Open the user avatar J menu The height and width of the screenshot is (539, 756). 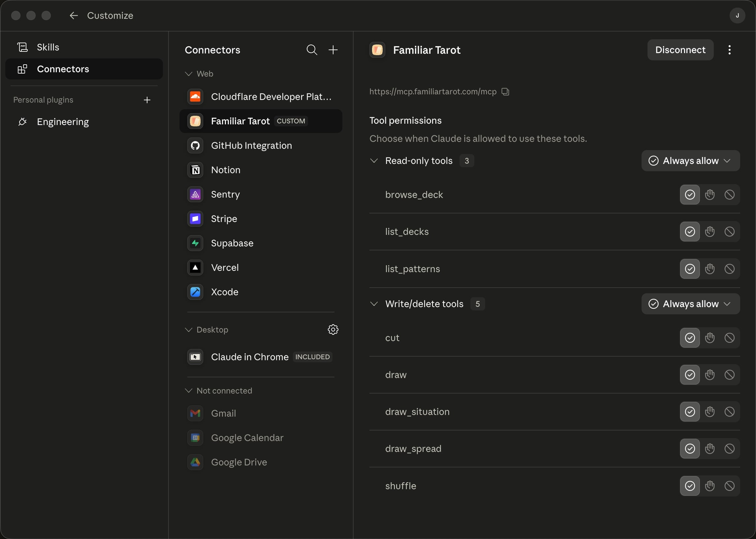(737, 16)
